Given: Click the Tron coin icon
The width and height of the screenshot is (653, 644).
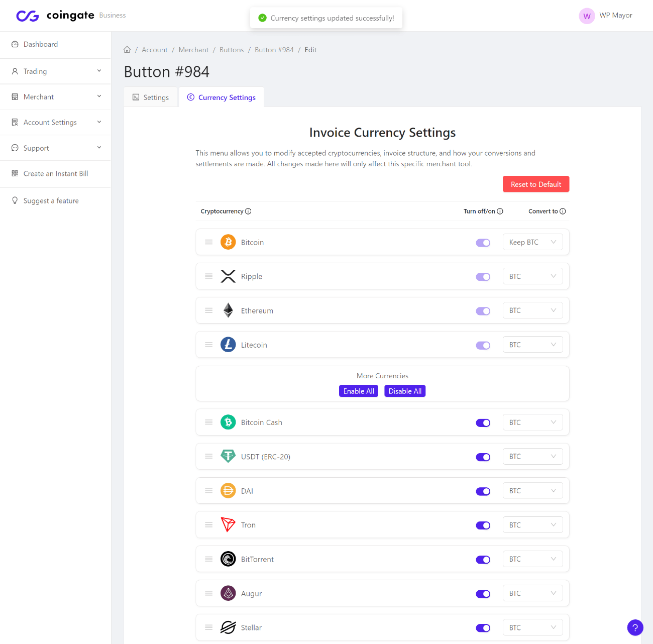Looking at the screenshot, I should click(x=228, y=524).
